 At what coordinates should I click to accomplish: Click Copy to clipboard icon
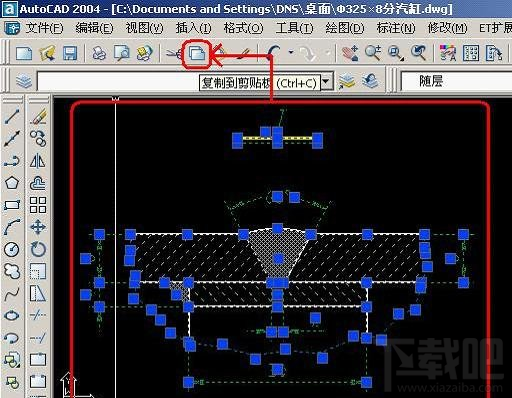coord(197,53)
